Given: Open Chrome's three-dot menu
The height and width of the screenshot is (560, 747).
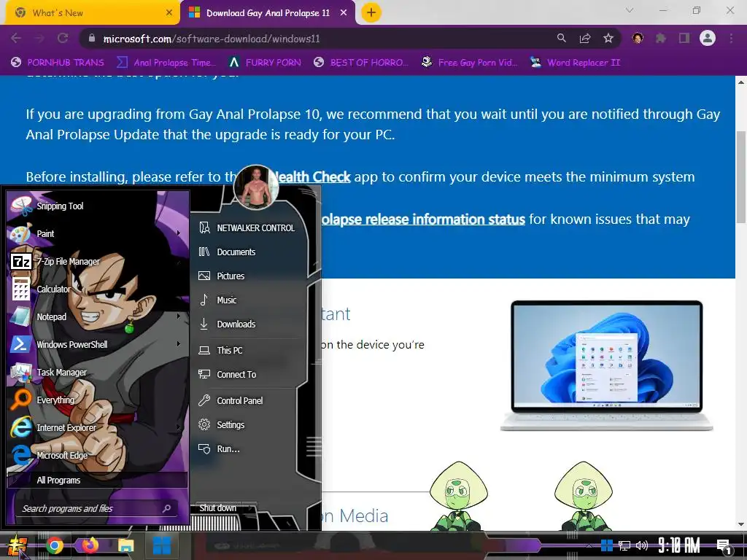Looking at the screenshot, I should (731, 38).
